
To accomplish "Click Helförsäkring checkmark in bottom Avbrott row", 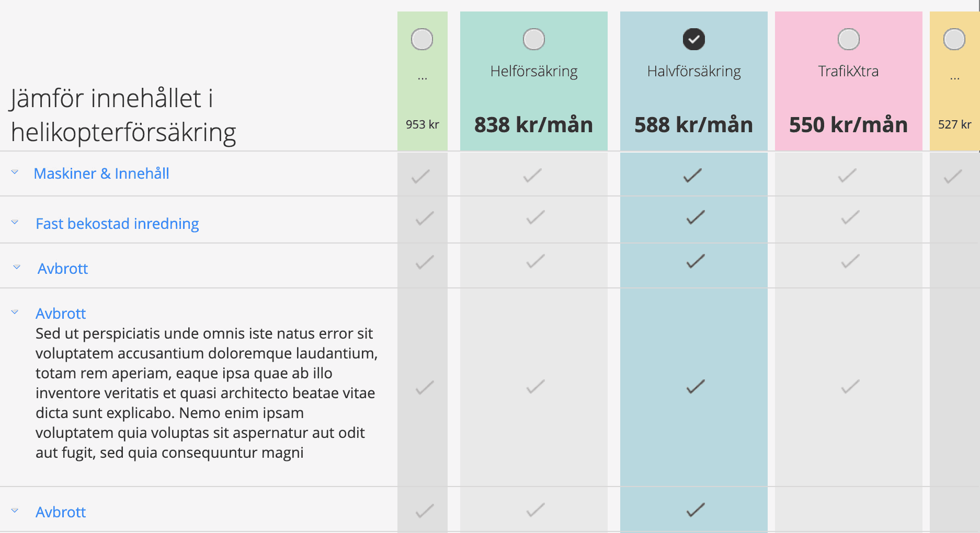I will tap(535, 510).
